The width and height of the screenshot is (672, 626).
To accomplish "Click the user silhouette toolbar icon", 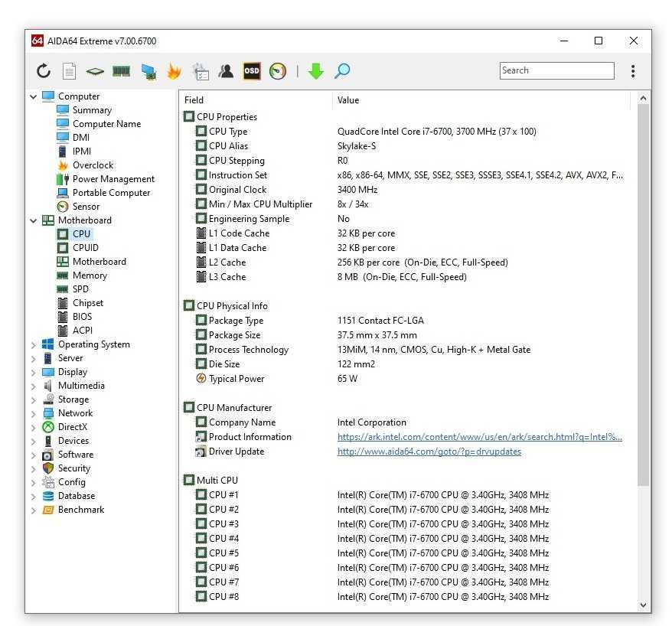I will [x=227, y=71].
